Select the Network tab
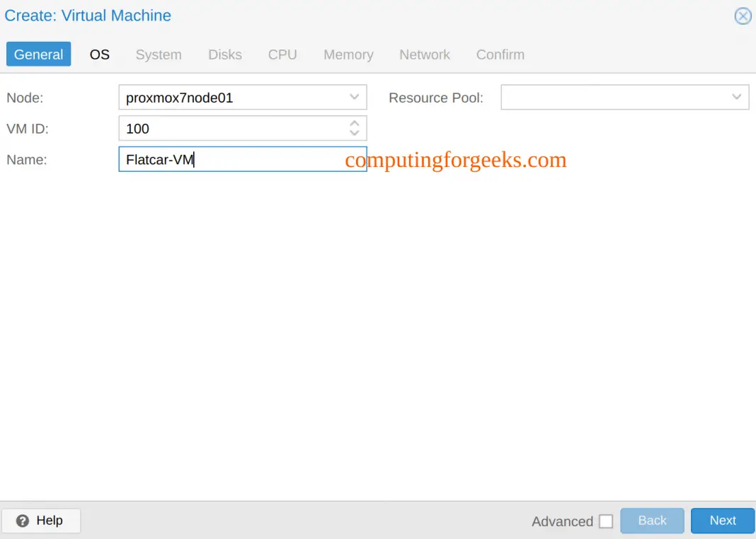Image resolution: width=756 pixels, height=539 pixels. 424,54
